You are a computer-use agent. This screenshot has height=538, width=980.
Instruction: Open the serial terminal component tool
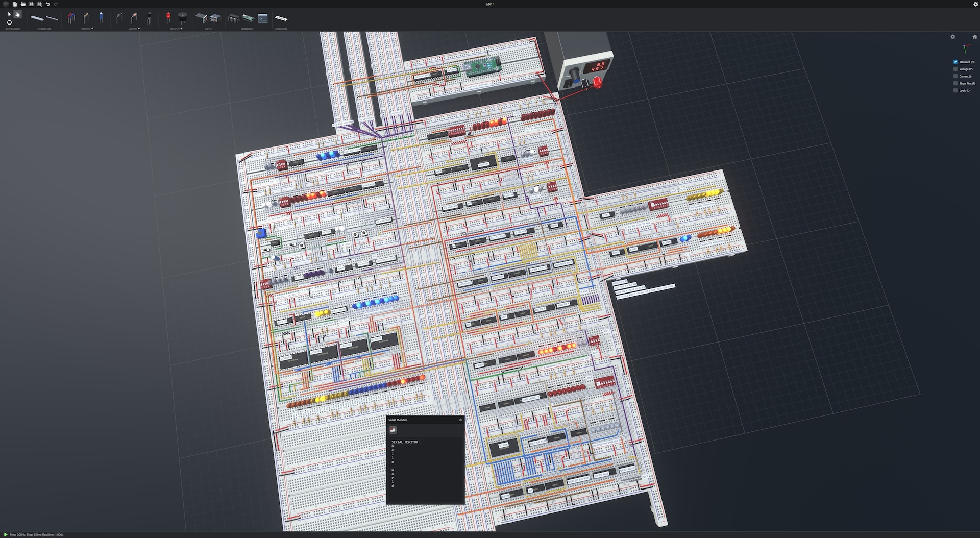[263, 18]
